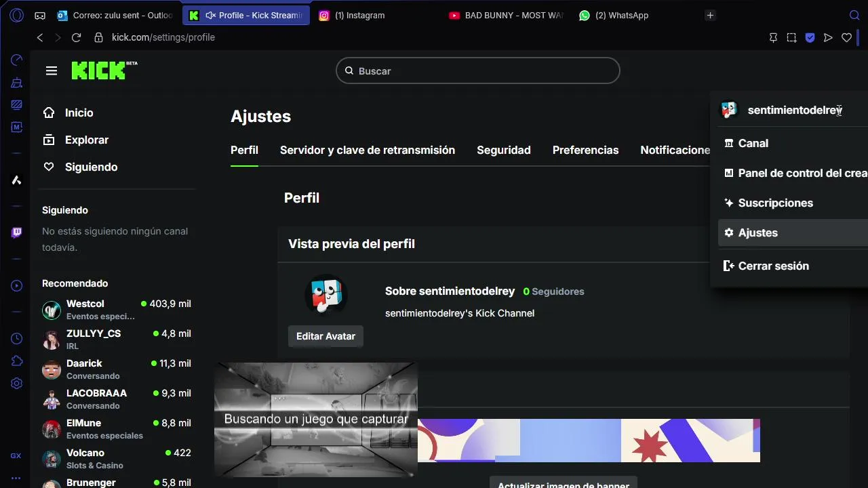The height and width of the screenshot is (488, 868).
Task: Switch to the Outlook Correo tab
Action: 115,15
